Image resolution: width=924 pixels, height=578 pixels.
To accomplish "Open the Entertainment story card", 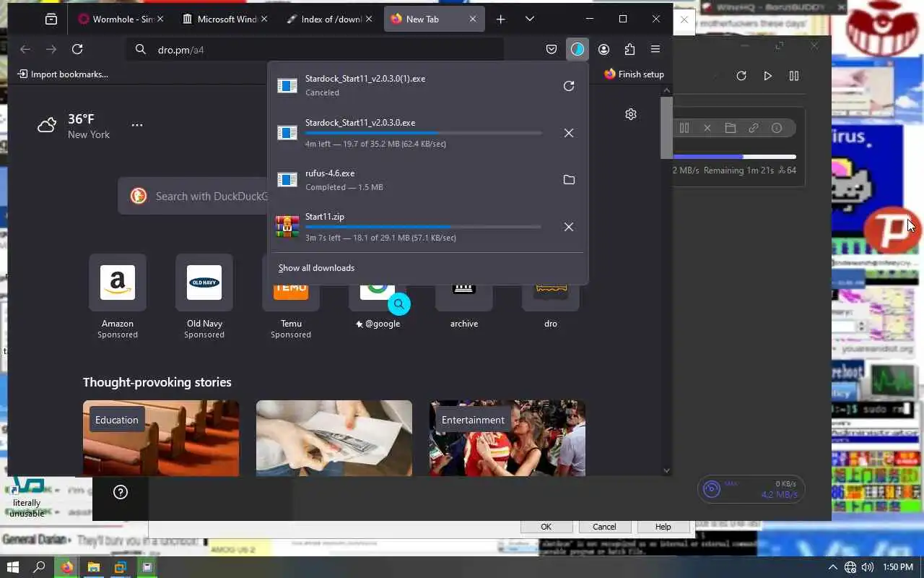I will click(507, 438).
